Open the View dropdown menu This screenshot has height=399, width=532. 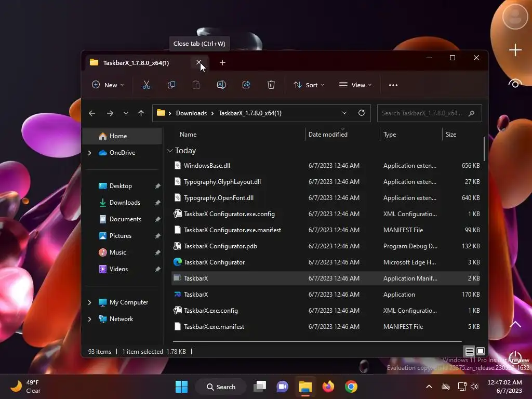click(x=355, y=85)
